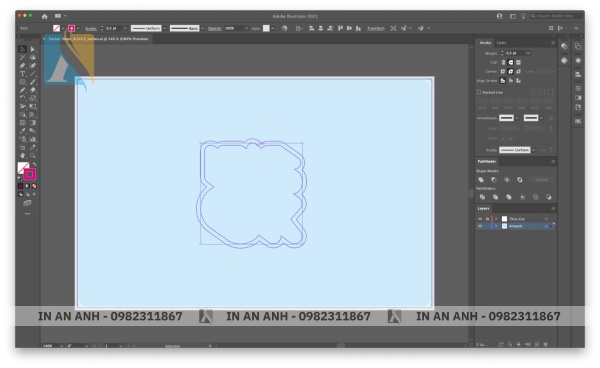Screen dimensions: 600x368
Task: Apply Minus Front in Pathfinder
Action: [x=494, y=179]
